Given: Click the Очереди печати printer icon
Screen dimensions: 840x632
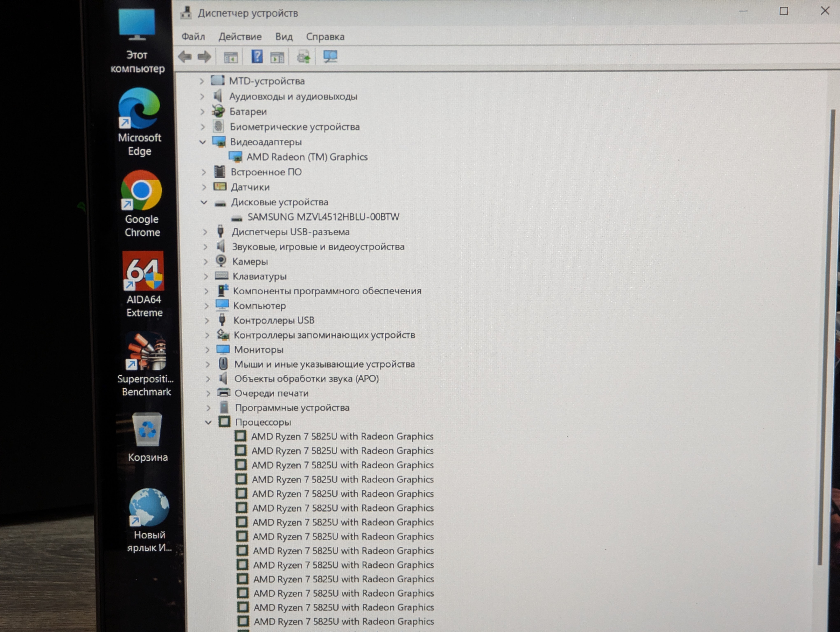Looking at the screenshot, I should tap(224, 393).
